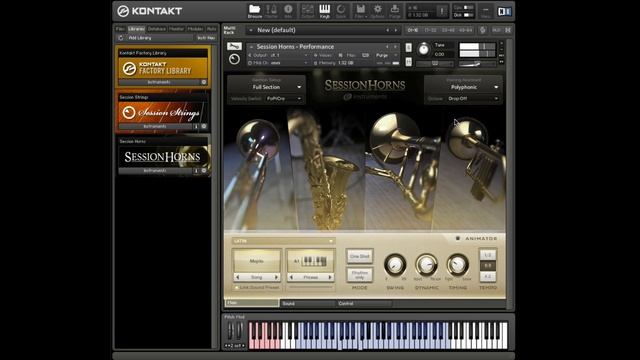Select 1:2 tempo option

[x=488, y=255]
